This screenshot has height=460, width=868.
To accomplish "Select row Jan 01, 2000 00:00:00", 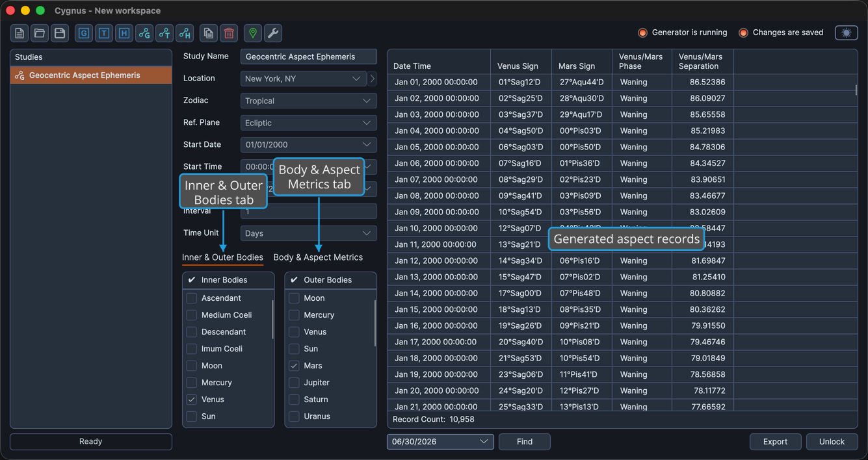I will 622,83.
